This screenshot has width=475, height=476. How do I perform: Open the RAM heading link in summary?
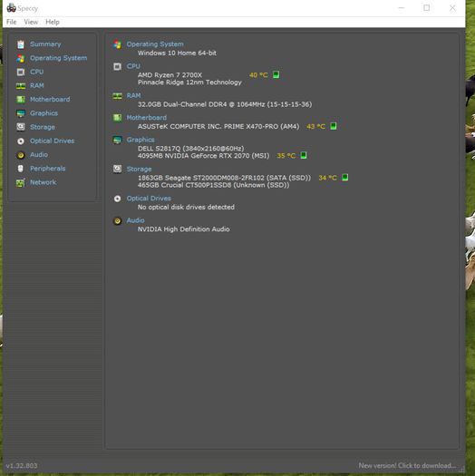point(133,95)
